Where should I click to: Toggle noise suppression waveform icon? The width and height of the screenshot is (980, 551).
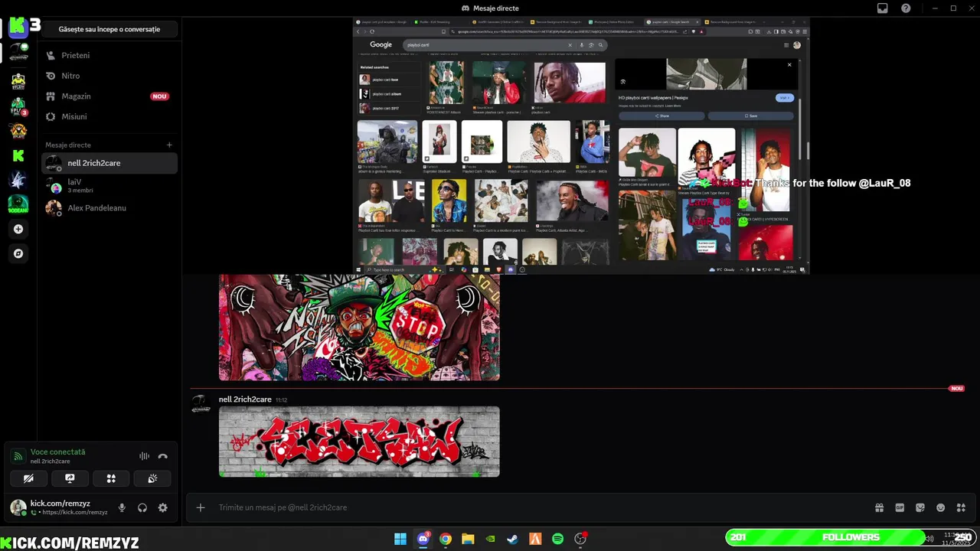pos(144,456)
